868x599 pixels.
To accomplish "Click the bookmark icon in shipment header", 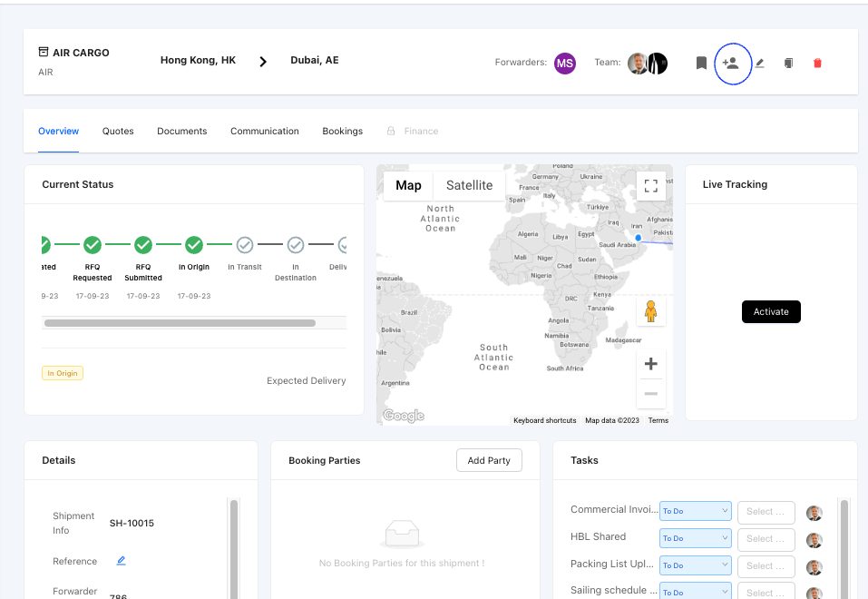I will pos(701,64).
